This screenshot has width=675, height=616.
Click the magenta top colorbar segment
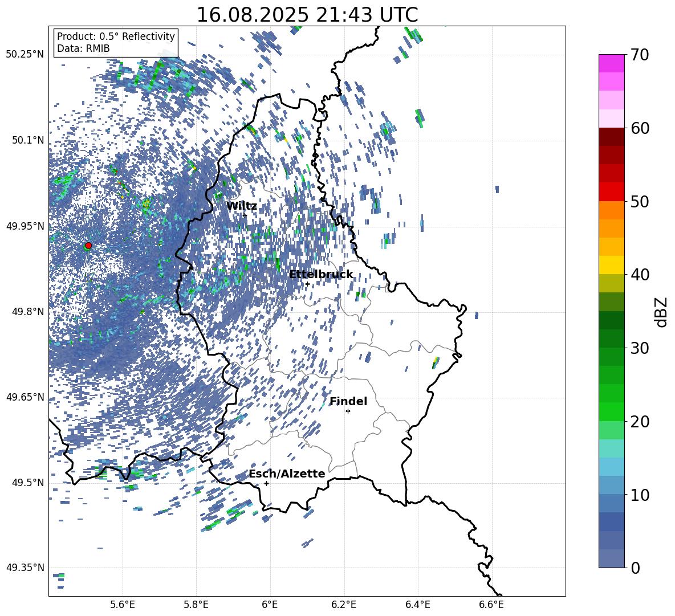point(611,63)
